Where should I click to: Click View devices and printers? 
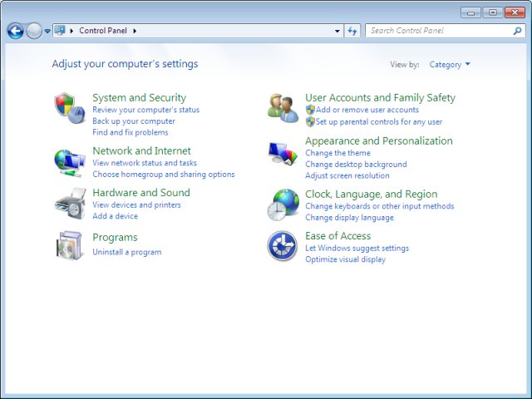[136, 205]
